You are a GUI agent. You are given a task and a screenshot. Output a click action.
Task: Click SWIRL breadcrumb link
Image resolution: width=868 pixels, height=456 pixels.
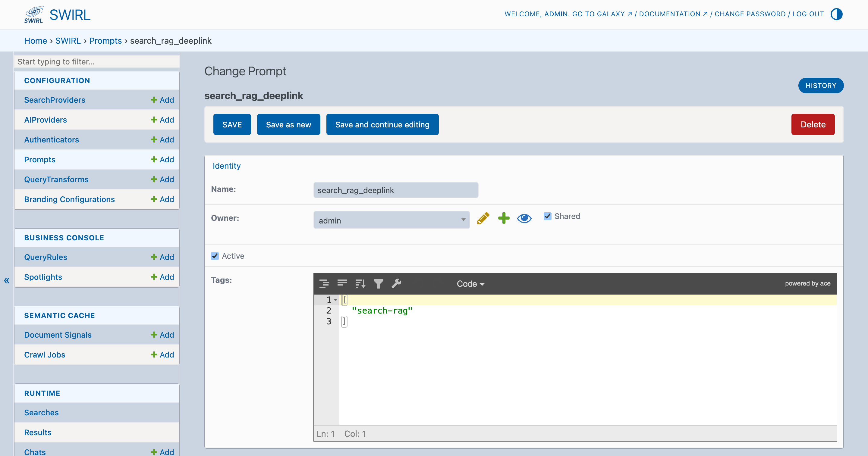click(x=68, y=41)
